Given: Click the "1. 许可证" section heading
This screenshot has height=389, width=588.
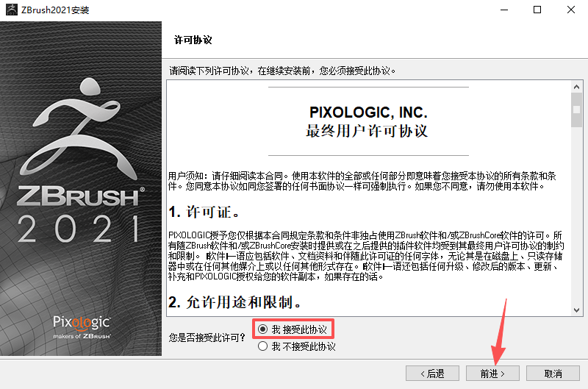Looking at the screenshot, I should pos(204,213).
